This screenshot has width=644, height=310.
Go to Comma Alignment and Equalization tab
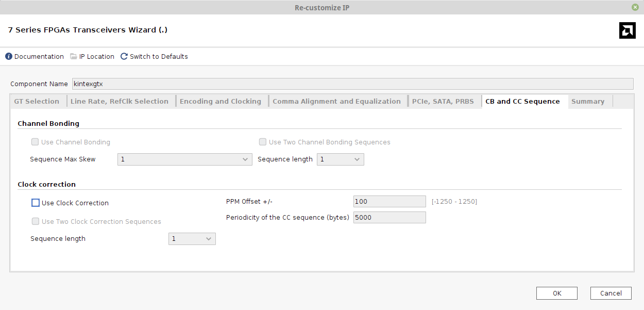[337, 101]
